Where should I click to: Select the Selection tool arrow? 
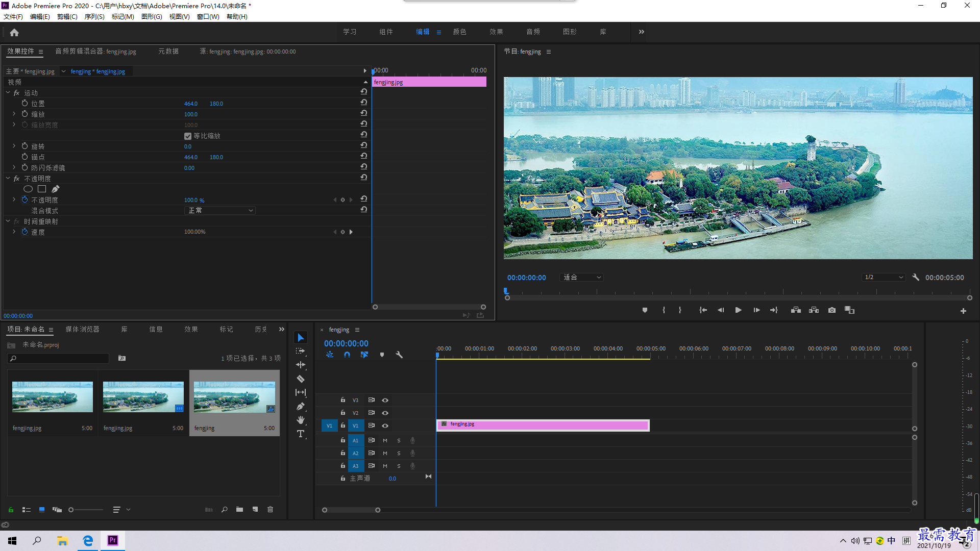pyautogui.click(x=301, y=338)
